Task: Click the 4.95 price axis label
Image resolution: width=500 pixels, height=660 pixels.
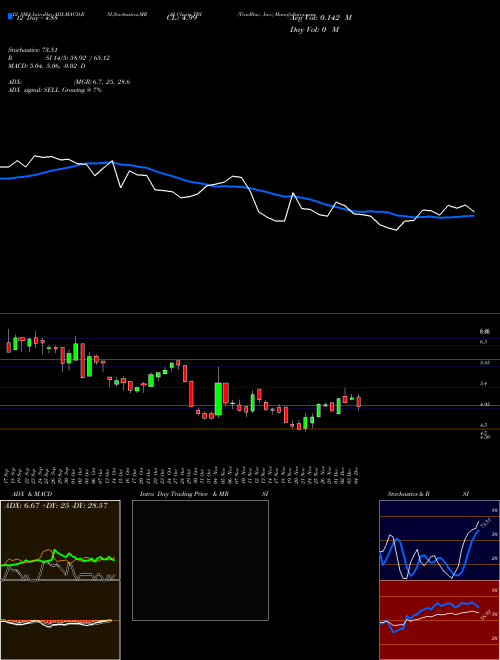Action: (x=484, y=404)
